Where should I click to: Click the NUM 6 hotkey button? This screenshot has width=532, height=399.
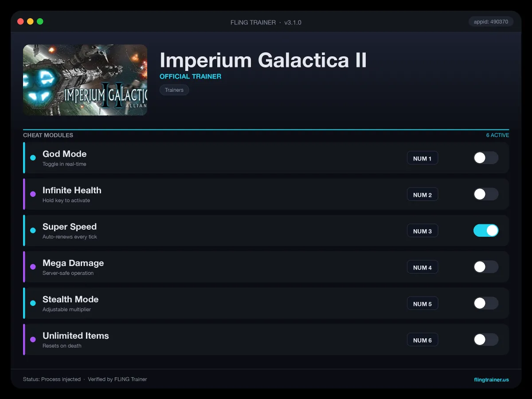422,340
